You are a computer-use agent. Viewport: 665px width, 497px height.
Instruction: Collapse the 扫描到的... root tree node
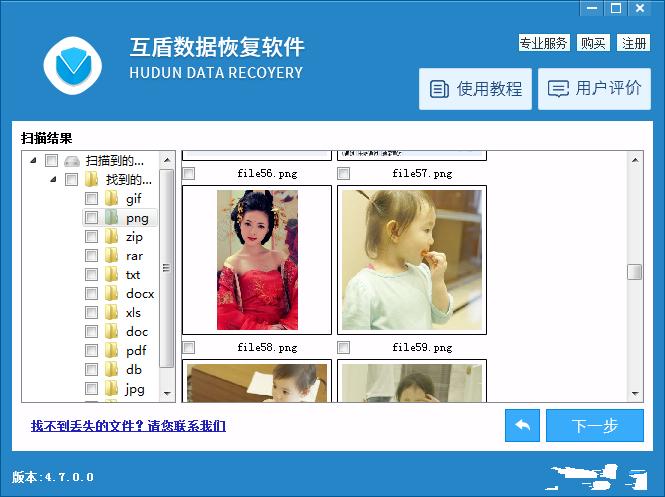(33, 160)
